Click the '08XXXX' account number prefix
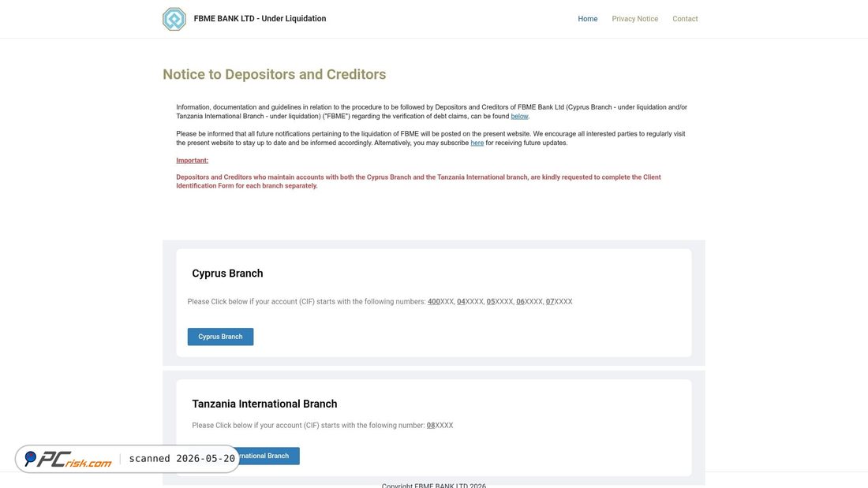The image size is (868, 488). 440,426
